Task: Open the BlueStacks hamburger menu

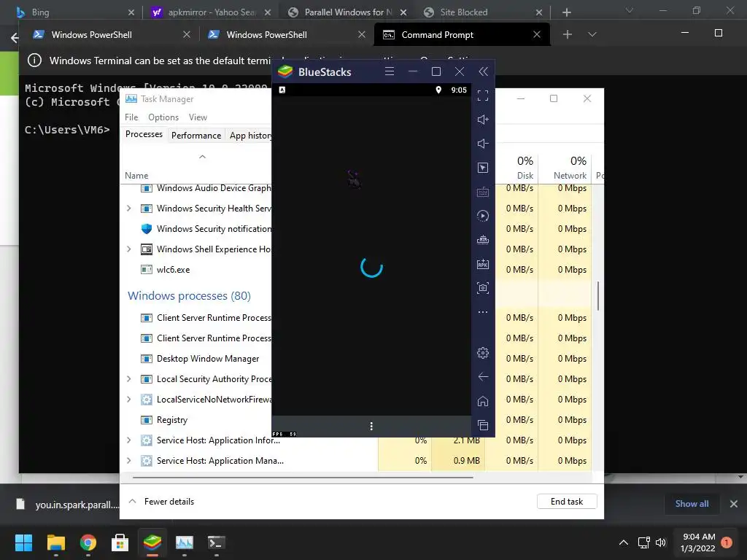Action: coord(390,71)
